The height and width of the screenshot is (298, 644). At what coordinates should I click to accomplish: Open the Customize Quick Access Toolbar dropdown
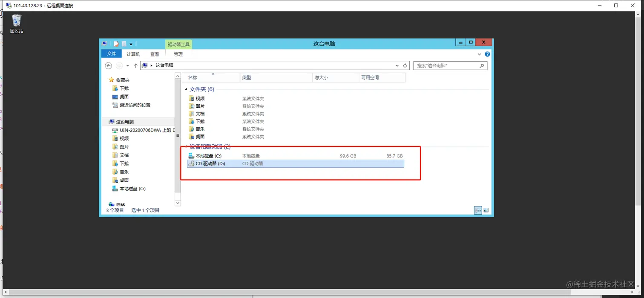point(131,44)
